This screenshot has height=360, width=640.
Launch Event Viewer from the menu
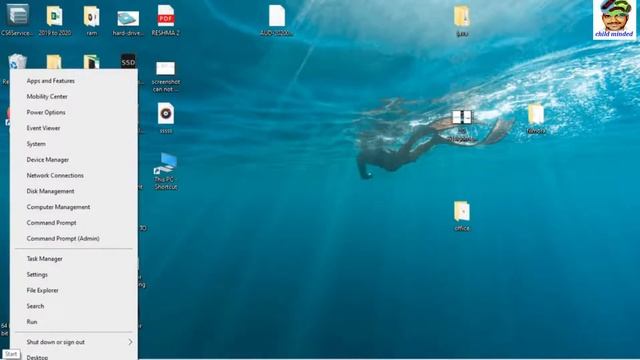tap(74, 128)
